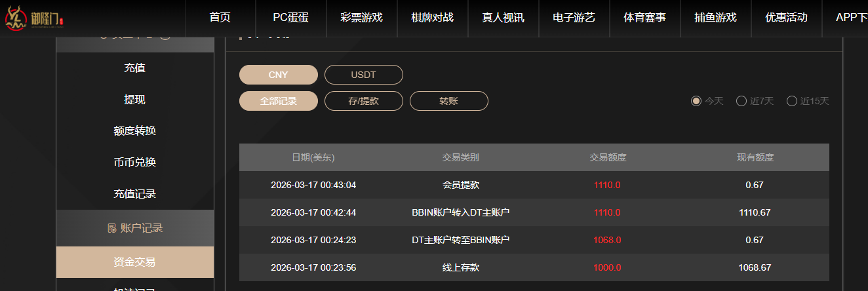
Task: Filter records by 存/提款
Action: pyautogui.click(x=364, y=101)
